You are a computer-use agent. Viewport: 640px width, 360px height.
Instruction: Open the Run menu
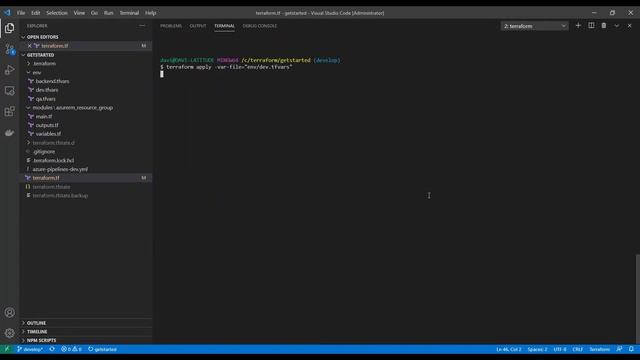tap(109, 13)
